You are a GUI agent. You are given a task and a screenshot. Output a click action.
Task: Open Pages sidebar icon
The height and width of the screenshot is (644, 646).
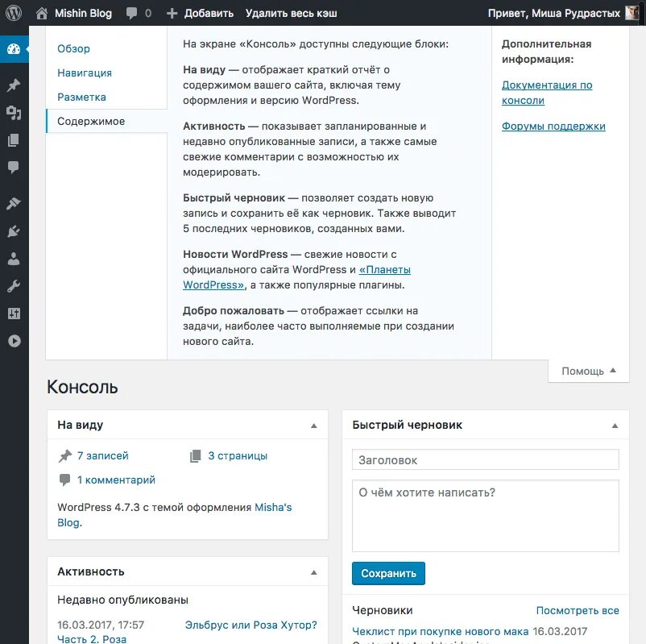click(14, 140)
